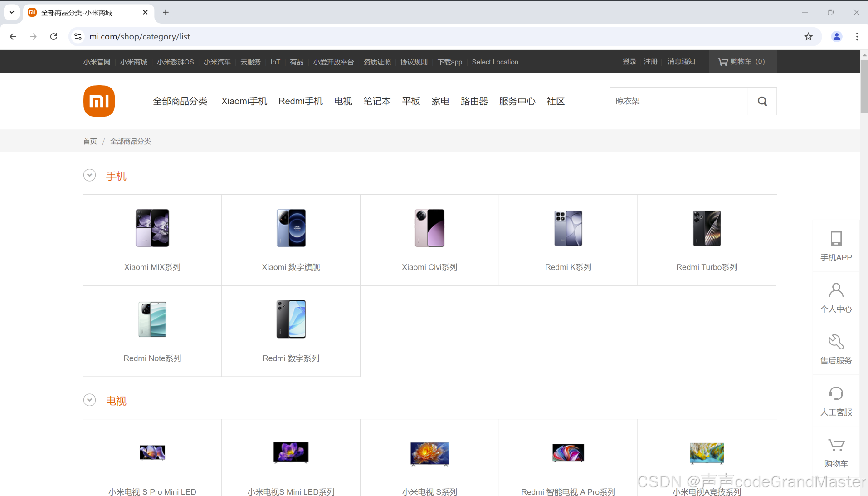Bookmark this page with the star icon
Viewport: 868px width, 496px height.
pyautogui.click(x=808, y=37)
